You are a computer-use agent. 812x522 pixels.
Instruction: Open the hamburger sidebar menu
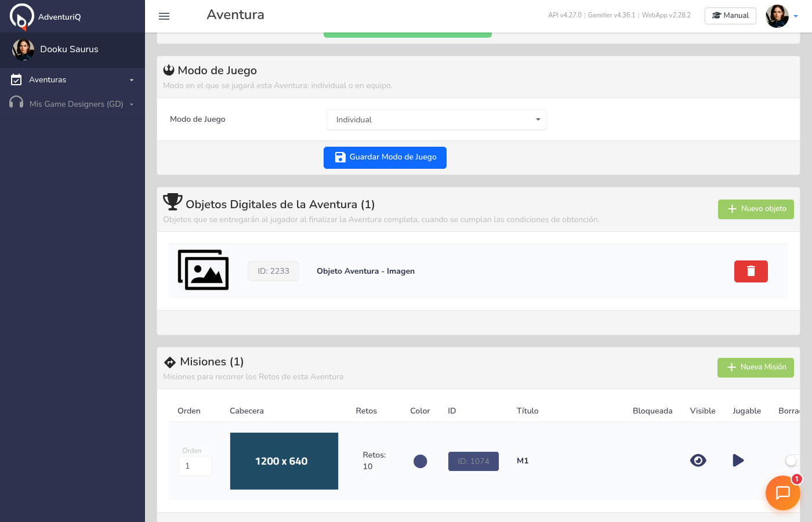[164, 16]
